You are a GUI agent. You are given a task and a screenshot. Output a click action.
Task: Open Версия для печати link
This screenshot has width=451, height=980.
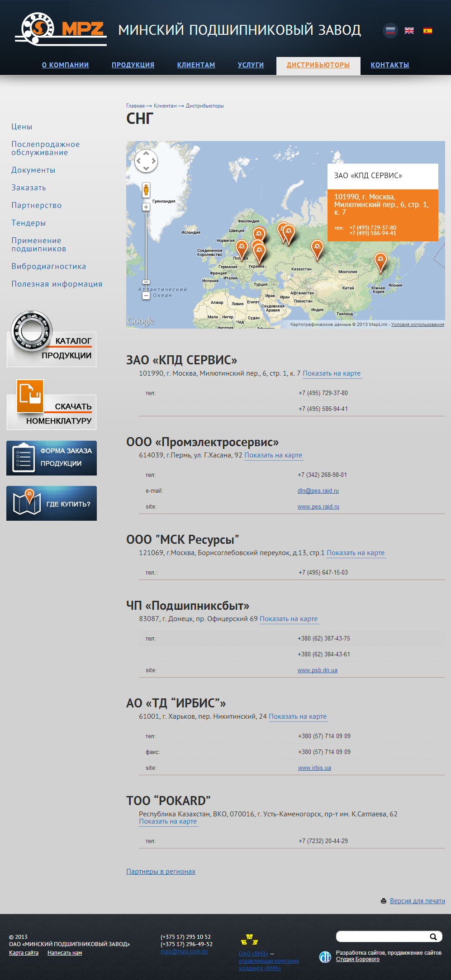[418, 901]
